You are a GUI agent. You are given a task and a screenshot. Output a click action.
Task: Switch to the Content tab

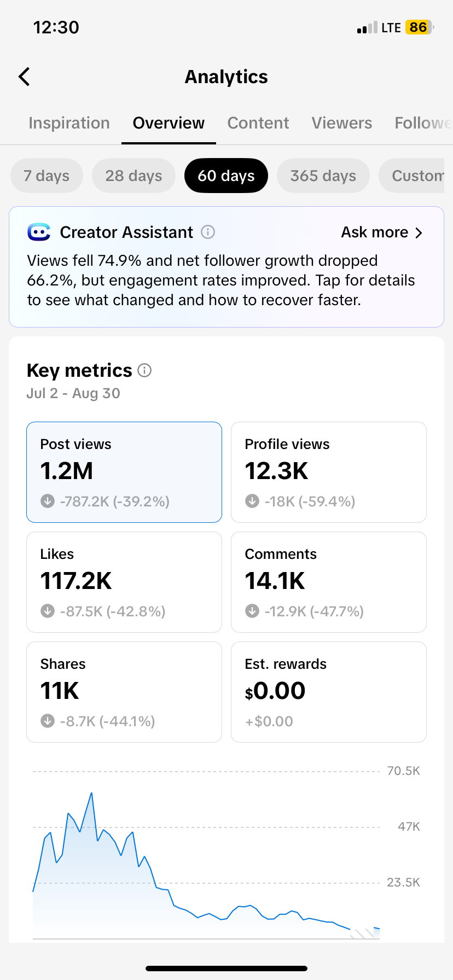click(258, 123)
